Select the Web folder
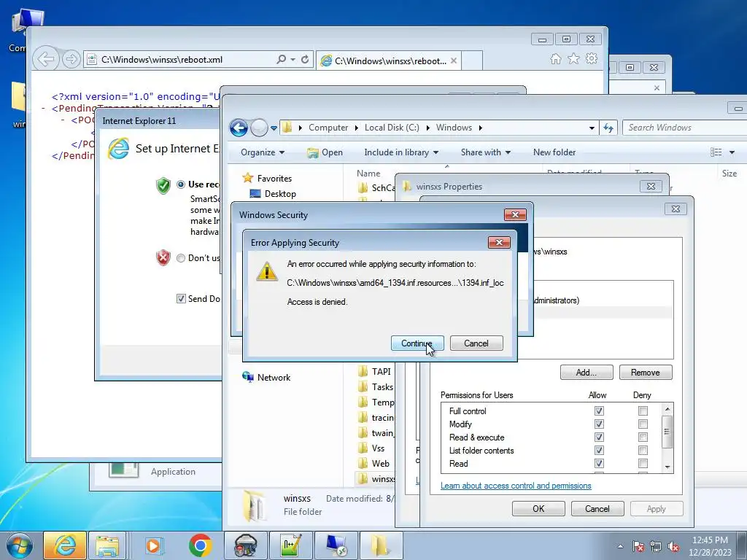The width and height of the screenshot is (747, 560). pyautogui.click(x=374, y=463)
